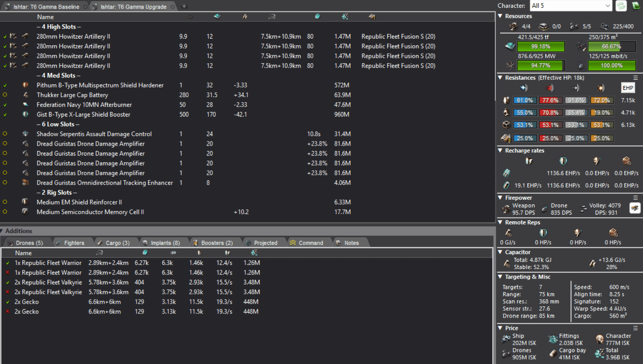Click the explosive resistance column icon
This screenshot has width=643, height=364.
click(x=601, y=88)
